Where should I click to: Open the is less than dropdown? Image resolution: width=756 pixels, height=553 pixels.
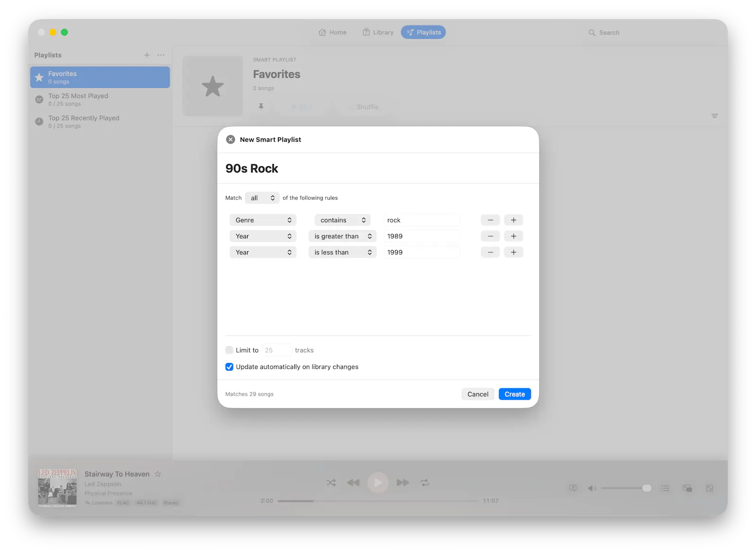343,252
